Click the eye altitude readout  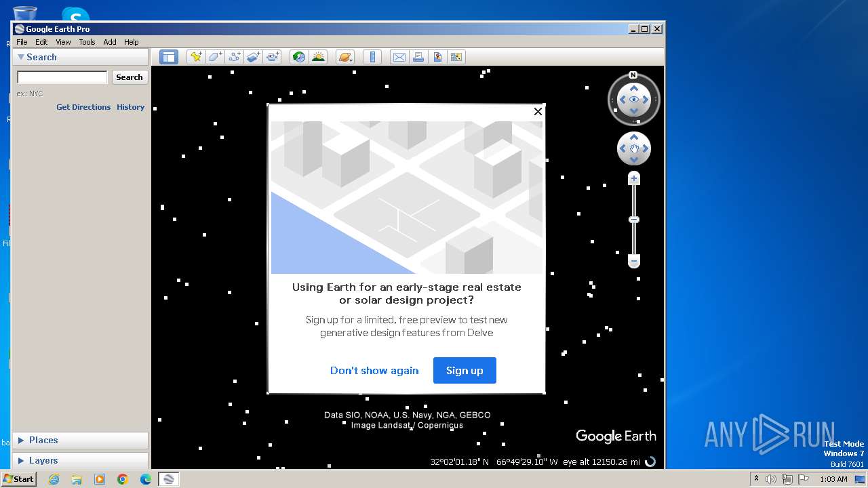[x=601, y=462]
